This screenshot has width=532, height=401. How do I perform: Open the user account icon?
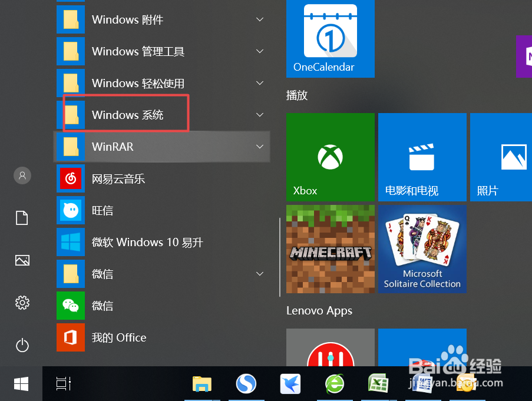[22, 175]
